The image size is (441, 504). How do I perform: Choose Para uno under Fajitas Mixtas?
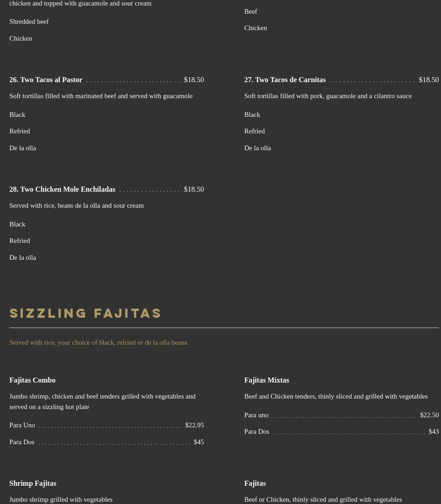pos(256,415)
